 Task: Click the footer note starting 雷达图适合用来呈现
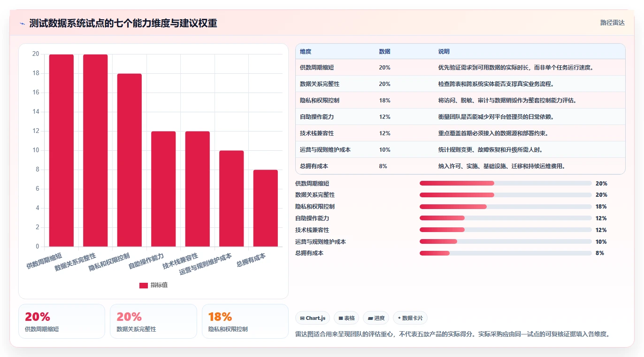click(x=453, y=334)
